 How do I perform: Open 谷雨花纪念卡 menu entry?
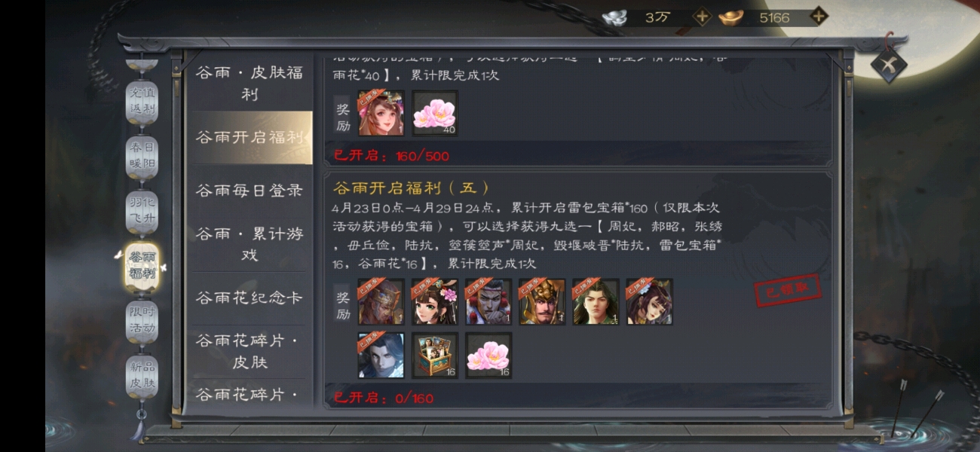point(249,298)
